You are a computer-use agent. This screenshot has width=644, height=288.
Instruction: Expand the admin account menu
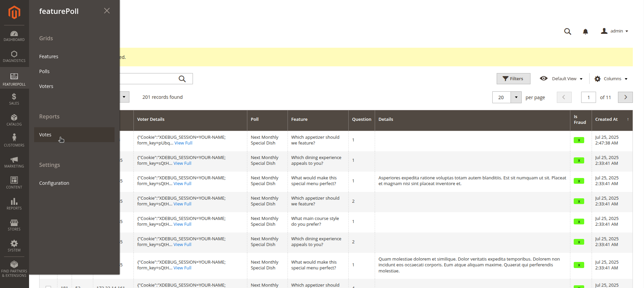click(x=615, y=31)
